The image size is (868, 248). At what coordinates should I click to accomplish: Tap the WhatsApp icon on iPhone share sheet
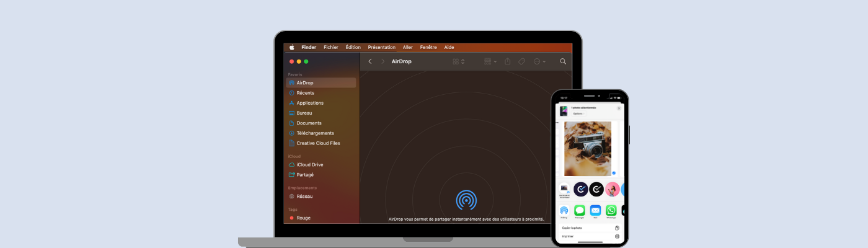click(x=611, y=210)
